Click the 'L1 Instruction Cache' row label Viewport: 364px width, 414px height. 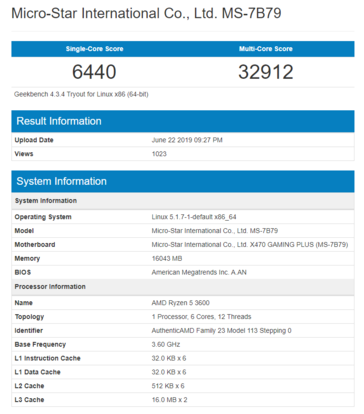tap(48, 358)
